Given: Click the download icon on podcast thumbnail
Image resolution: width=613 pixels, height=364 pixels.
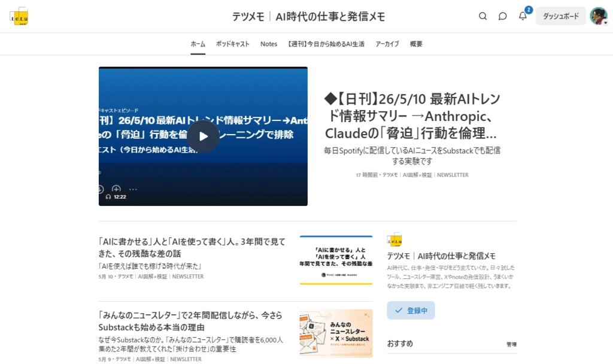Looking at the screenshot, I should pyautogui.click(x=101, y=189).
